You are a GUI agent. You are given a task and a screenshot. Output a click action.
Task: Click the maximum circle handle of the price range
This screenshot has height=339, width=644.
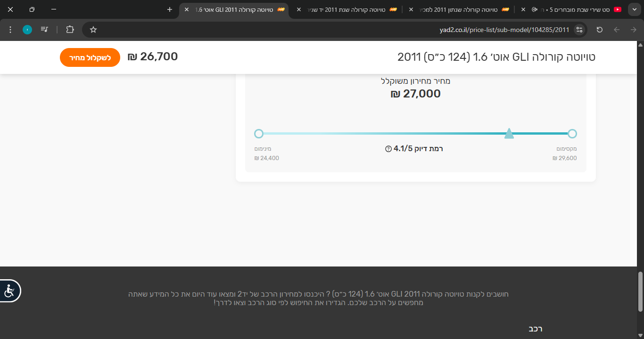tap(572, 134)
